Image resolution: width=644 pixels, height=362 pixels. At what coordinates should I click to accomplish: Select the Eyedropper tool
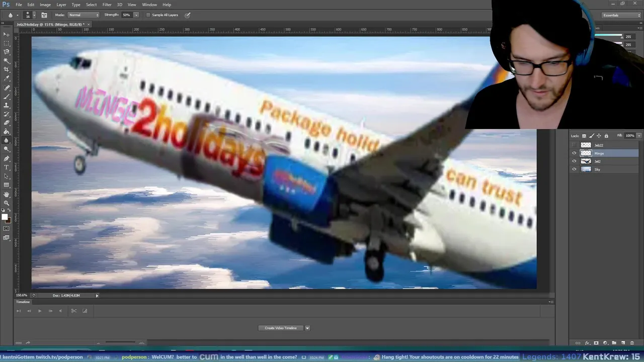click(x=7, y=78)
